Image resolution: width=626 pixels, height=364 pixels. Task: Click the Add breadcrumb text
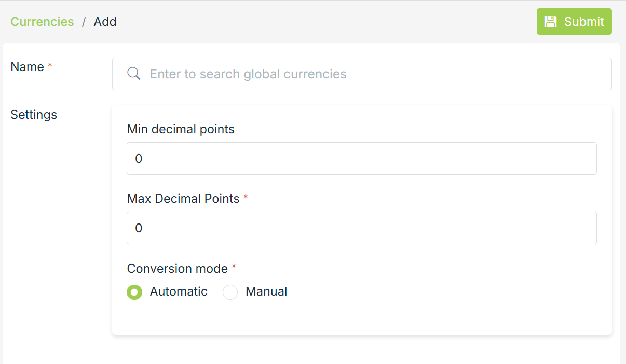[105, 22]
